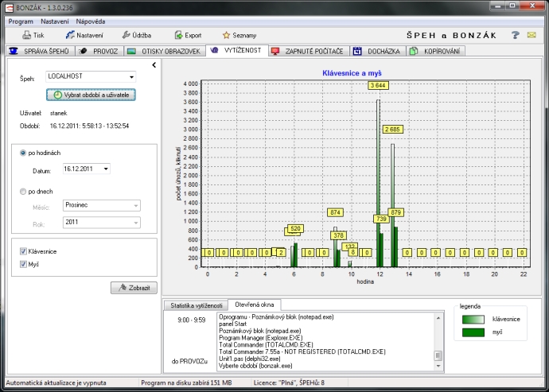Click the klávesnice legend color swatch
Image resolution: width=549 pixels, height=392 pixels.
coord(473,319)
